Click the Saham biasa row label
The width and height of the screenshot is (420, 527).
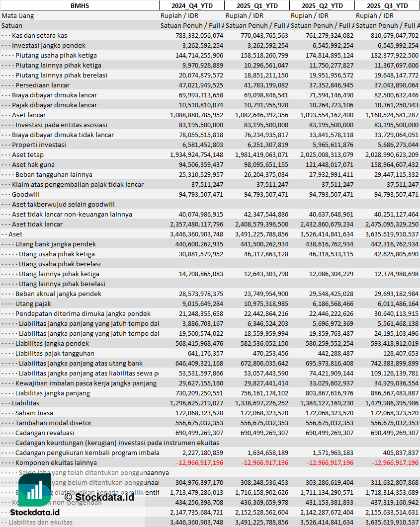[x=34, y=413]
